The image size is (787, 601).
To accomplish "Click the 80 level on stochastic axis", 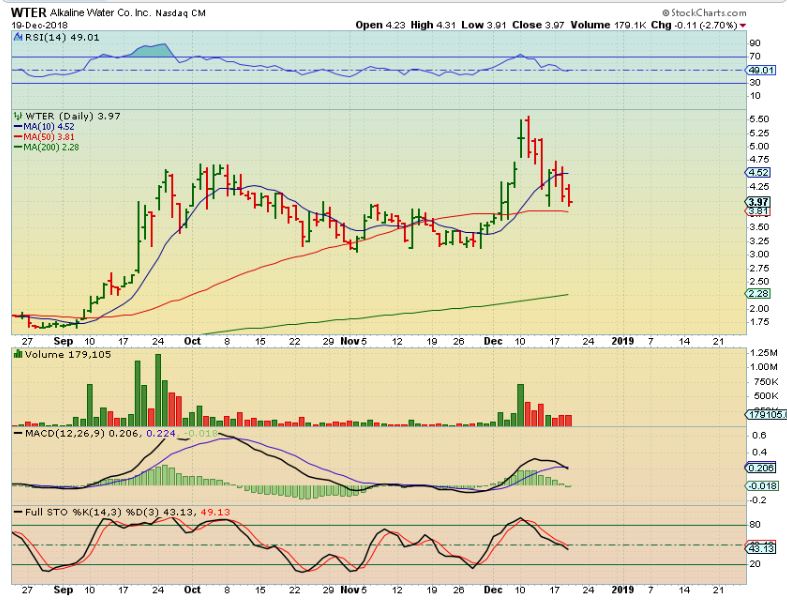I will (754, 525).
